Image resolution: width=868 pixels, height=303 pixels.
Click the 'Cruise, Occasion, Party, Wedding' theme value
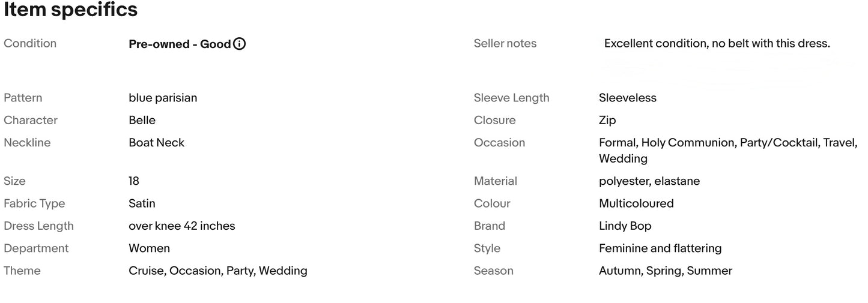coord(217,271)
